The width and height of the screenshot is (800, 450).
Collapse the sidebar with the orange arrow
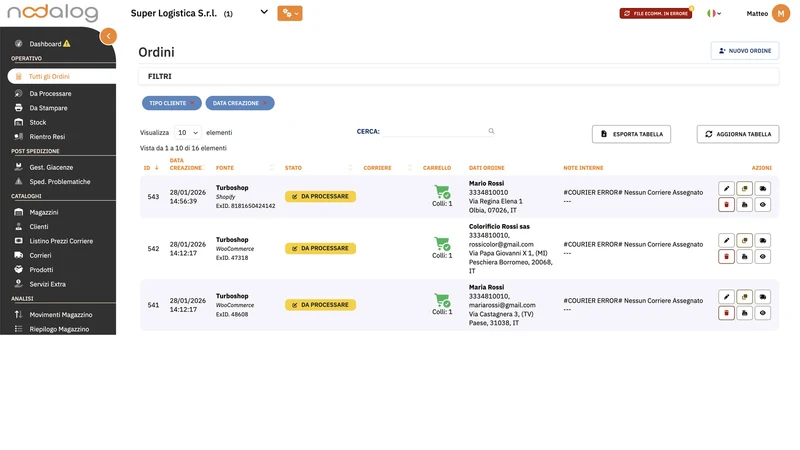108,36
